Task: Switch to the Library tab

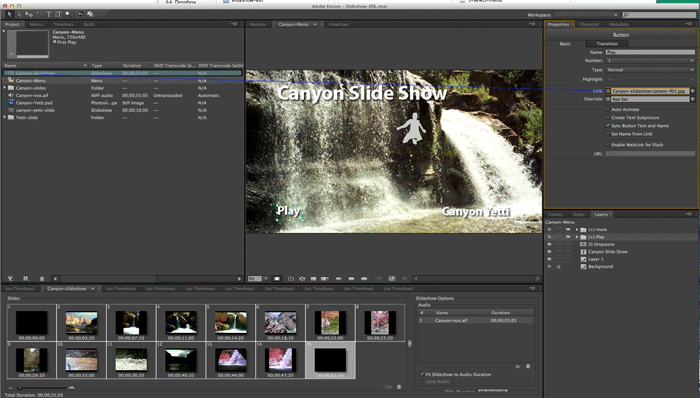Action: pos(555,215)
